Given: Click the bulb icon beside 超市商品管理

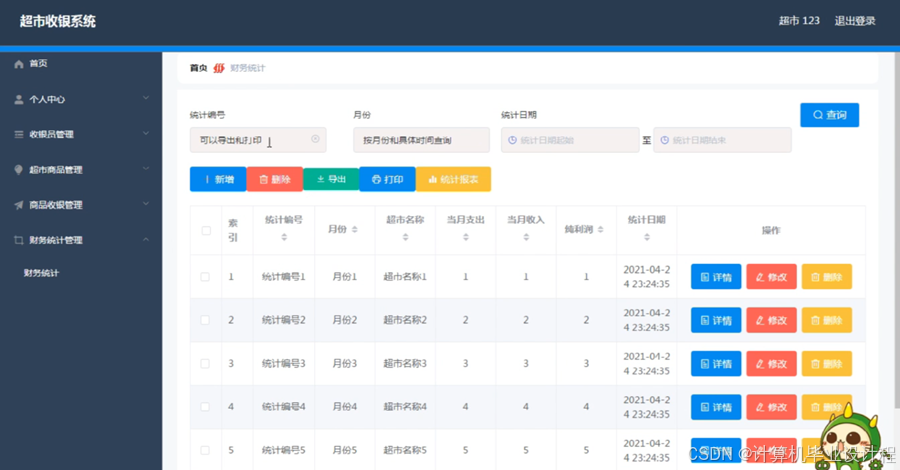Looking at the screenshot, I should [x=19, y=170].
